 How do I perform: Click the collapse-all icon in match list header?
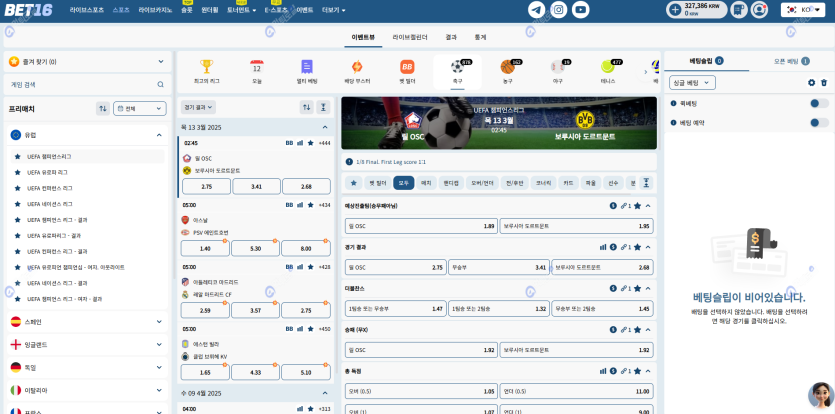[323, 107]
